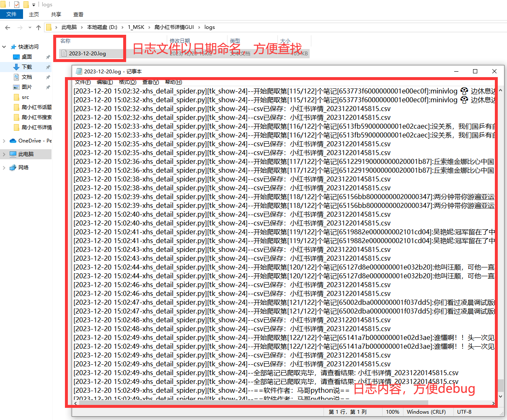The width and height of the screenshot is (507, 420).
Task: Open 桌面 in quick access
Action: (27, 57)
